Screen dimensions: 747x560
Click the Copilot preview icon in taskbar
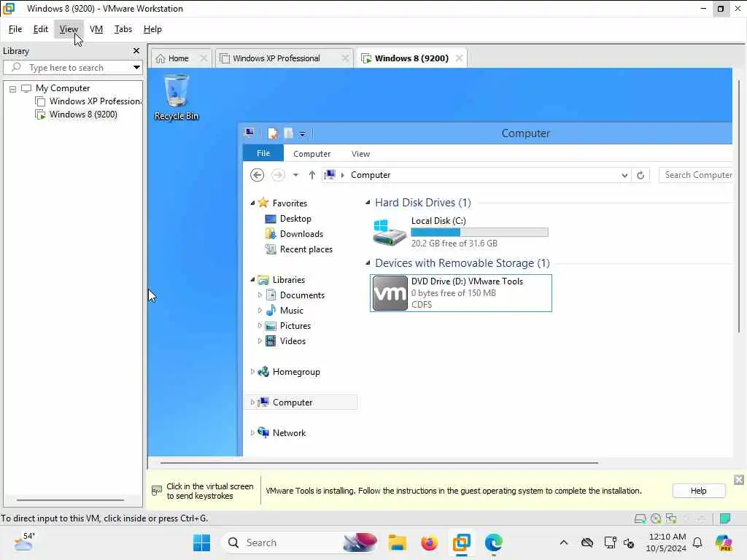pos(724,542)
